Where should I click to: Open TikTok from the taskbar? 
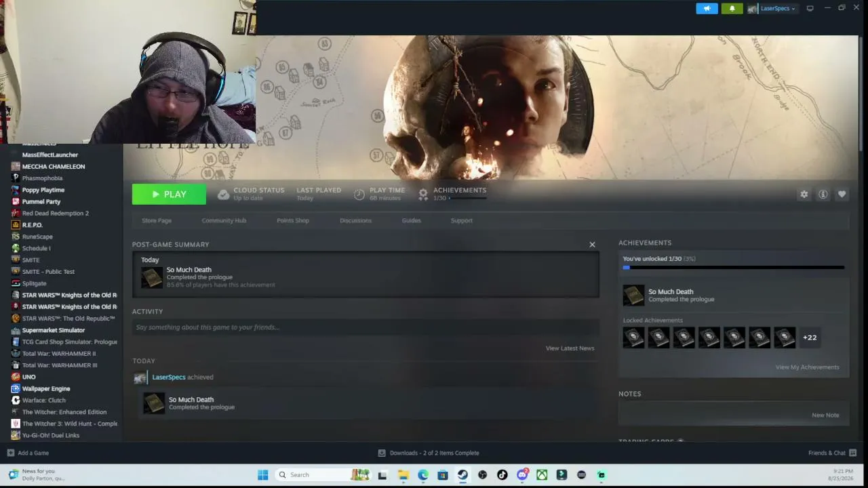click(x=502, y=475)
